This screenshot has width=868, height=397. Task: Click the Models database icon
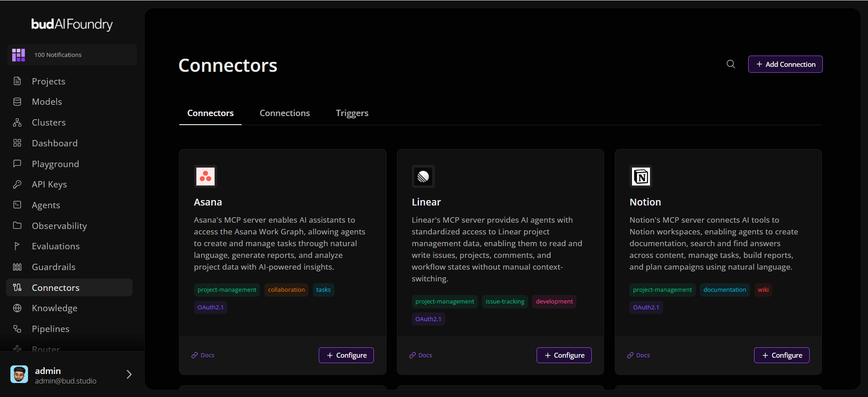tap(17, 102)
